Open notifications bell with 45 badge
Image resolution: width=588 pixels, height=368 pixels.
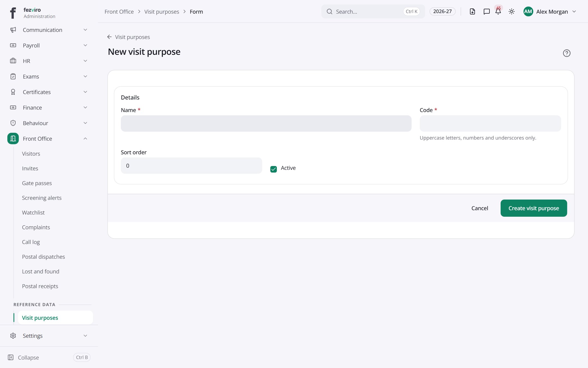coord(498,11)
